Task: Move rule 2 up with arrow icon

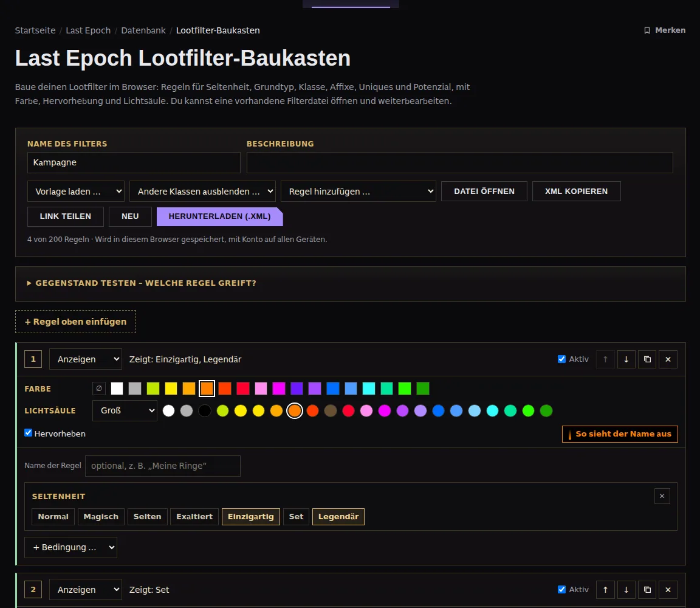Action: coord(605,590)
